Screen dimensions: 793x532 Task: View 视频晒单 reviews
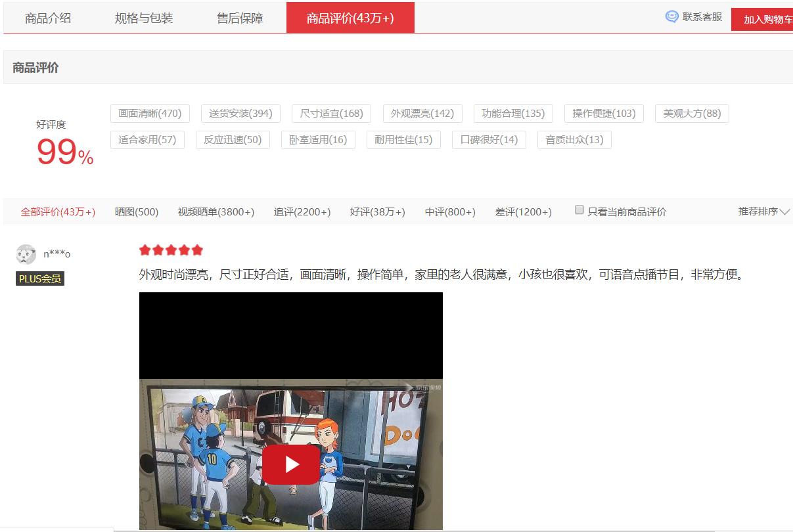215,211
